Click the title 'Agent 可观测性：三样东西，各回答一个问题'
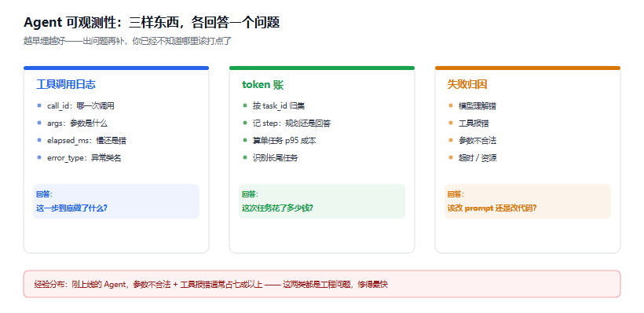 point(152,22)
